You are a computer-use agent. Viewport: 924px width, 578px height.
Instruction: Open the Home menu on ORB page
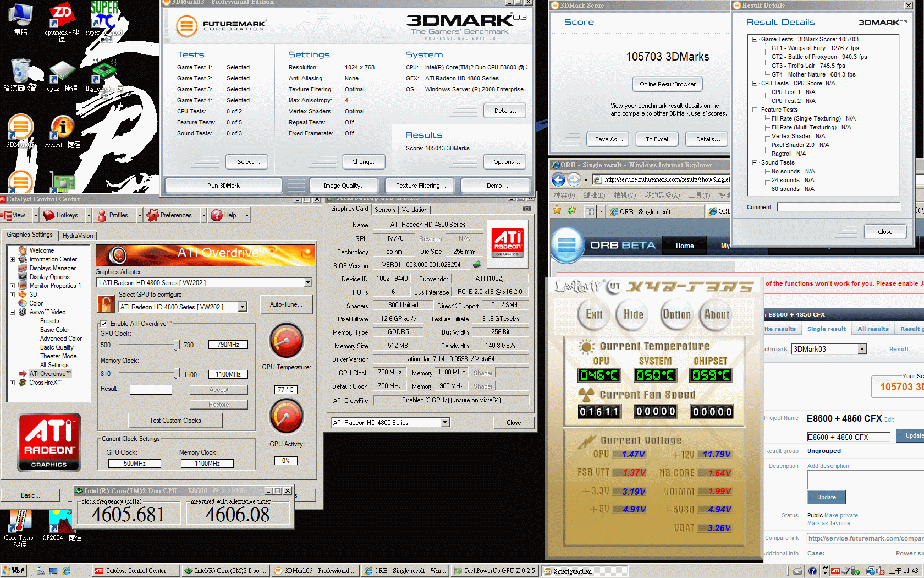685,246
